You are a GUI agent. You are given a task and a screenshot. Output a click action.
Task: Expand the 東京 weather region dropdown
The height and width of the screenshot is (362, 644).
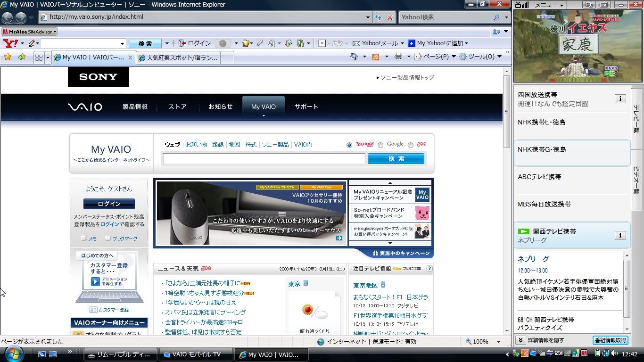tap(305, 284)
